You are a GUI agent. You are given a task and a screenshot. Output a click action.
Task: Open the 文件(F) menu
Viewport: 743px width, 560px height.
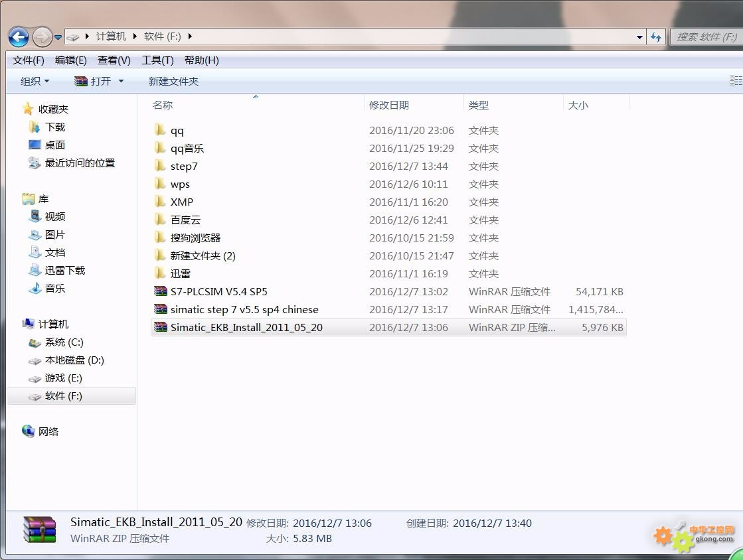point(28,60)
